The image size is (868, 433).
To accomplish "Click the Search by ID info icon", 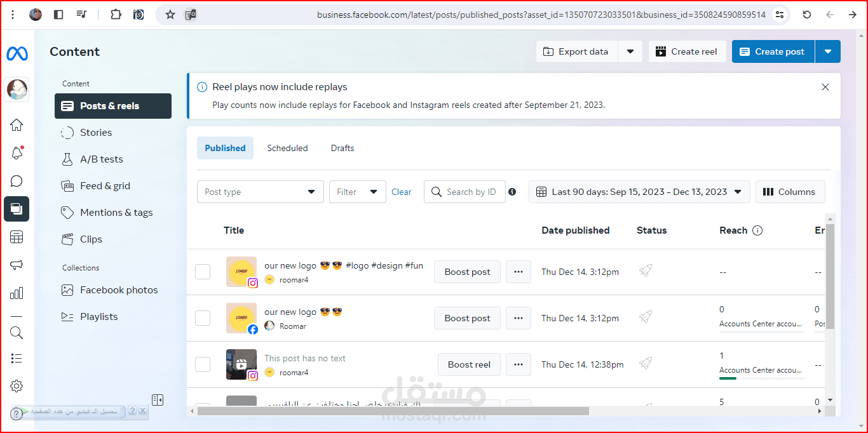I will (512, 192).
